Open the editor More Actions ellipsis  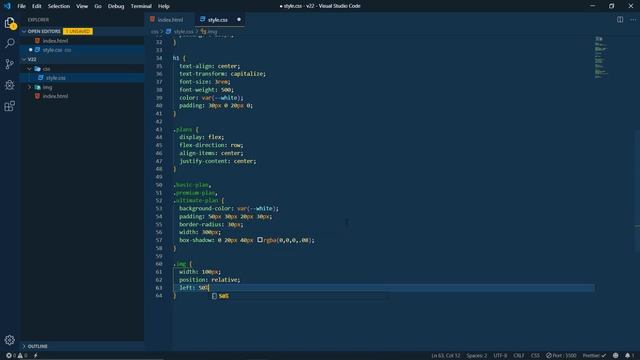point(633,20)
